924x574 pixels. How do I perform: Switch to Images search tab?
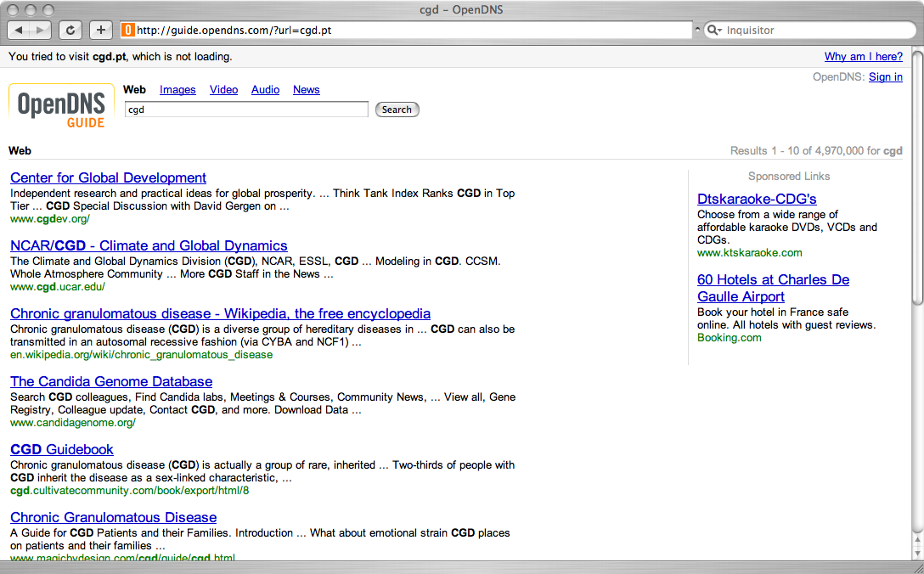177,89
